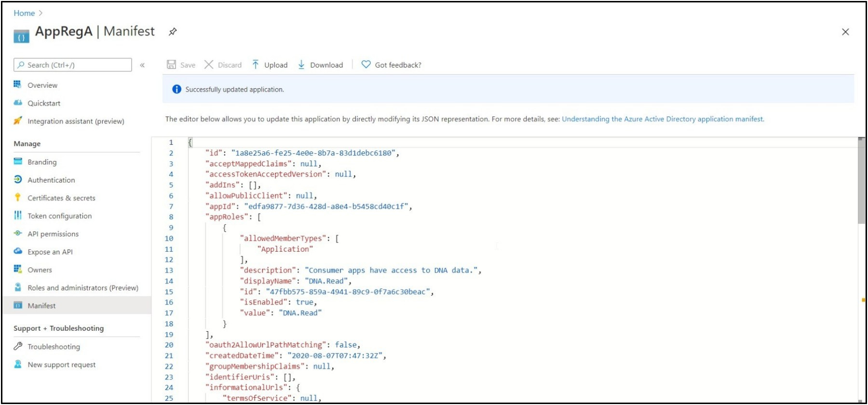Click the Home breadcrumb link
Viewport: 868px width, 405px height.
click(24, 13)
